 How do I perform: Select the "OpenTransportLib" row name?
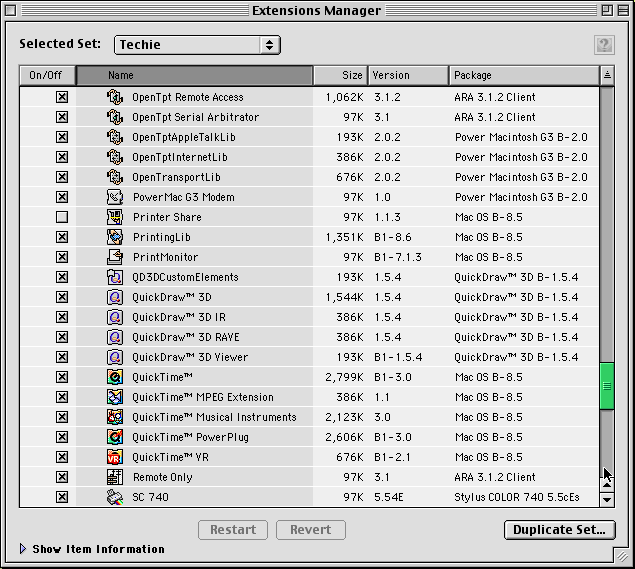[x=176, y=177]
